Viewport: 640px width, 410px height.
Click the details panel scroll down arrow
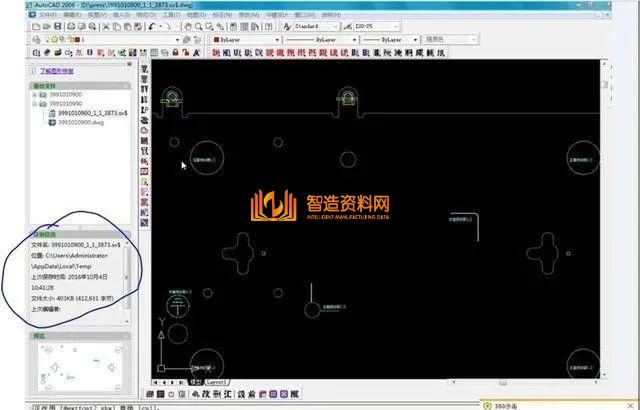coord(127,321)
